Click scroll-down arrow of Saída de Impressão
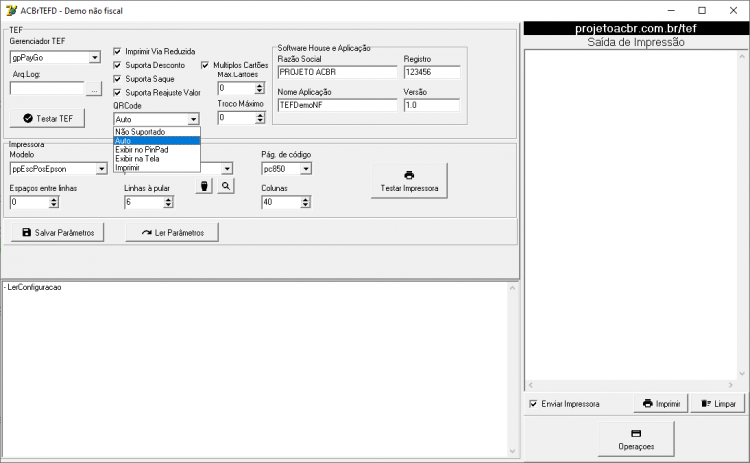The image size is (750, 463). [x=741, y=374]
